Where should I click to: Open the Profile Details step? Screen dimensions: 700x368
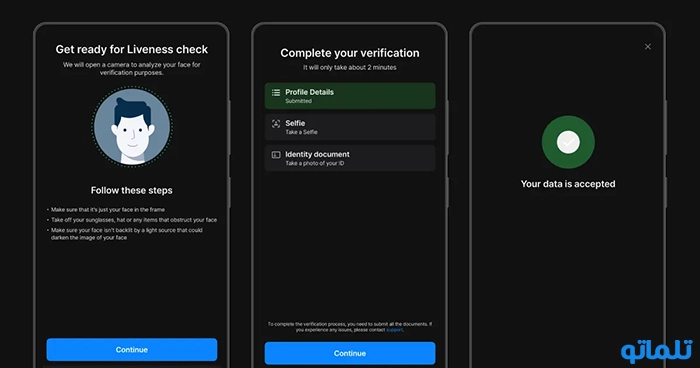coord(350,96)
